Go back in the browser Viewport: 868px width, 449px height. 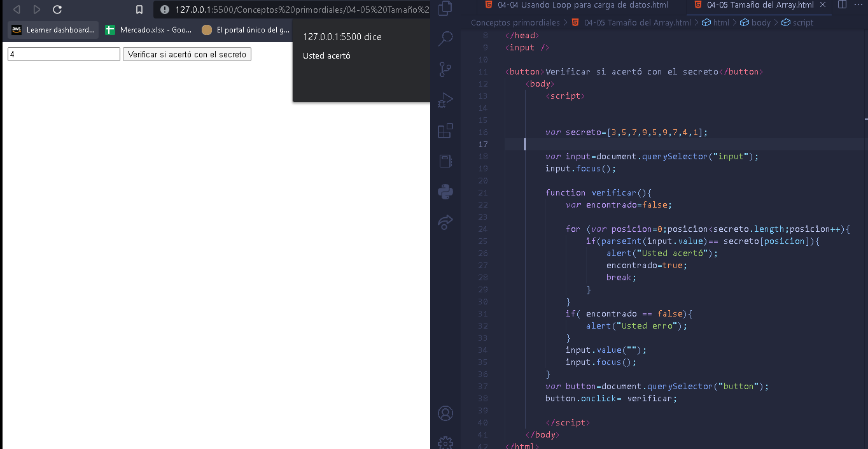pyautogui.click(x=17, y=10)
